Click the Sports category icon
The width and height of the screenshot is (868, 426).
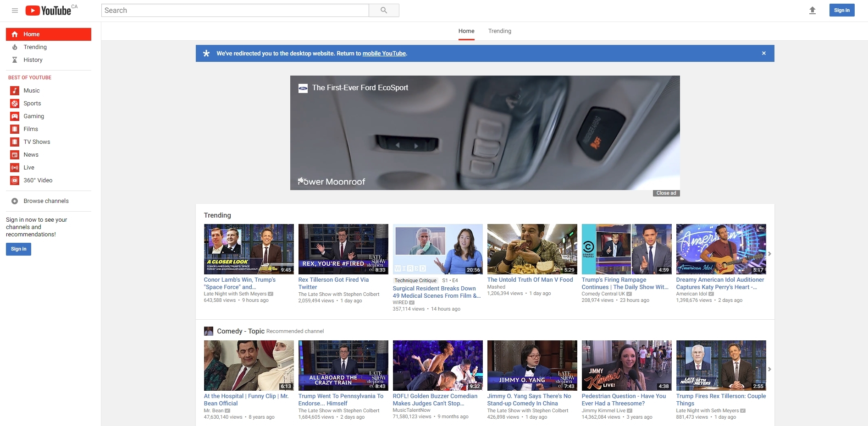[x=15, y=104]
